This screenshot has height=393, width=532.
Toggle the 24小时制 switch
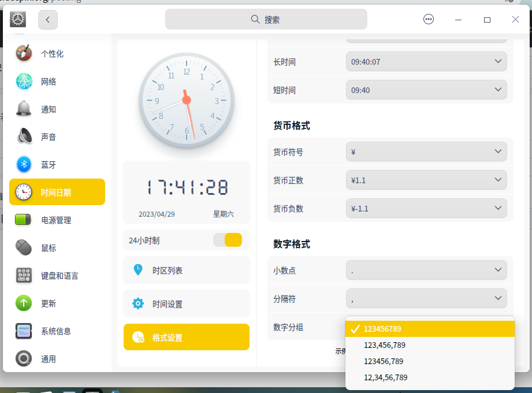[x=228, y=240]
